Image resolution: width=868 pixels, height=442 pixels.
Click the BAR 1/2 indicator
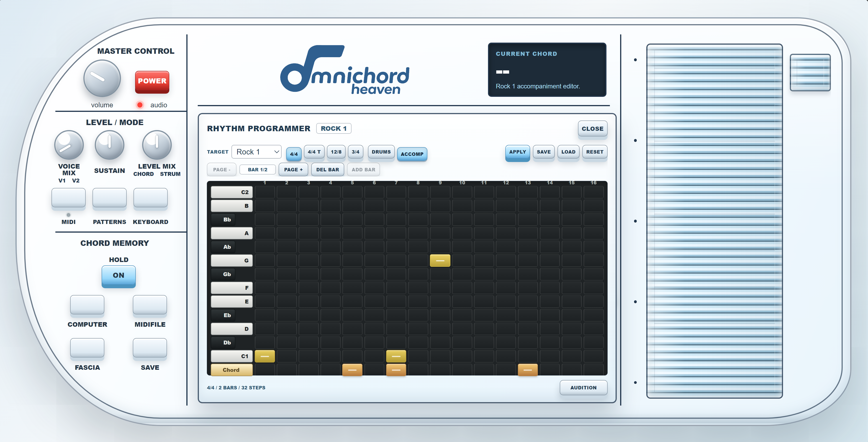pos(258,170)
